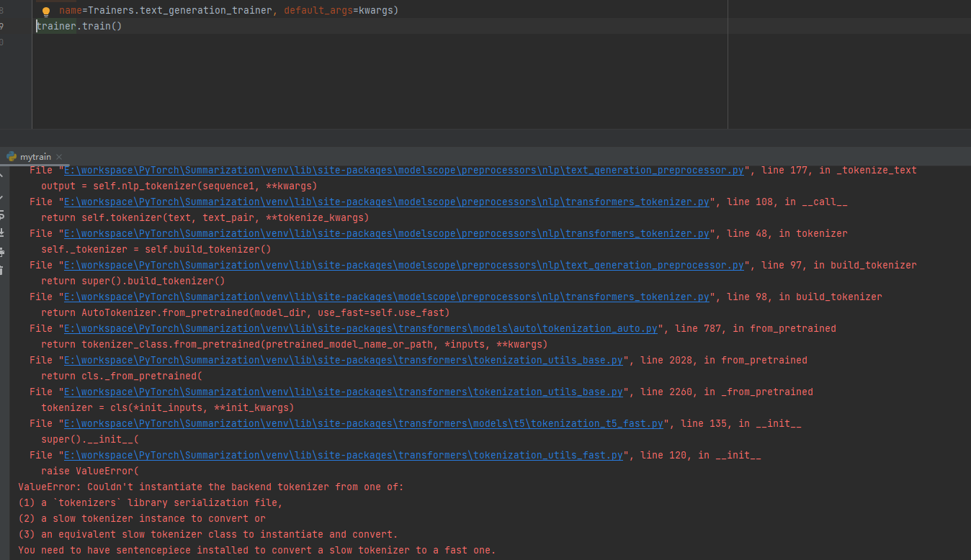Close the mytrain run tab
The image size is (971, 560).
(59, 156)
